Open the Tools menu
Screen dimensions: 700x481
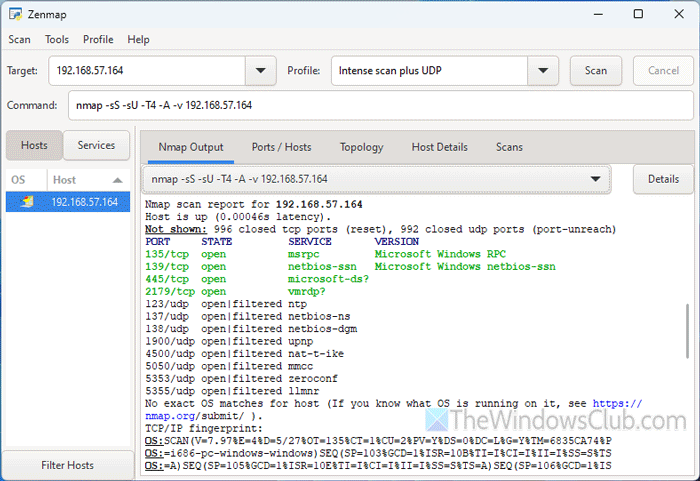57,39
